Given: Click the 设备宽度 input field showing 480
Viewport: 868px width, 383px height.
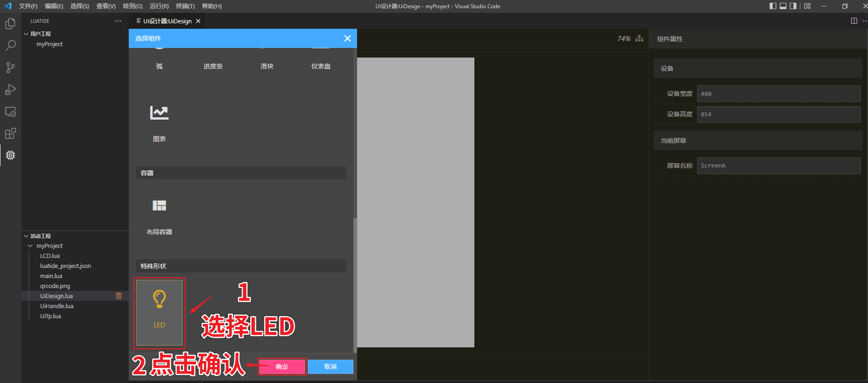Looking at the screenshot, I should (779, 94).
